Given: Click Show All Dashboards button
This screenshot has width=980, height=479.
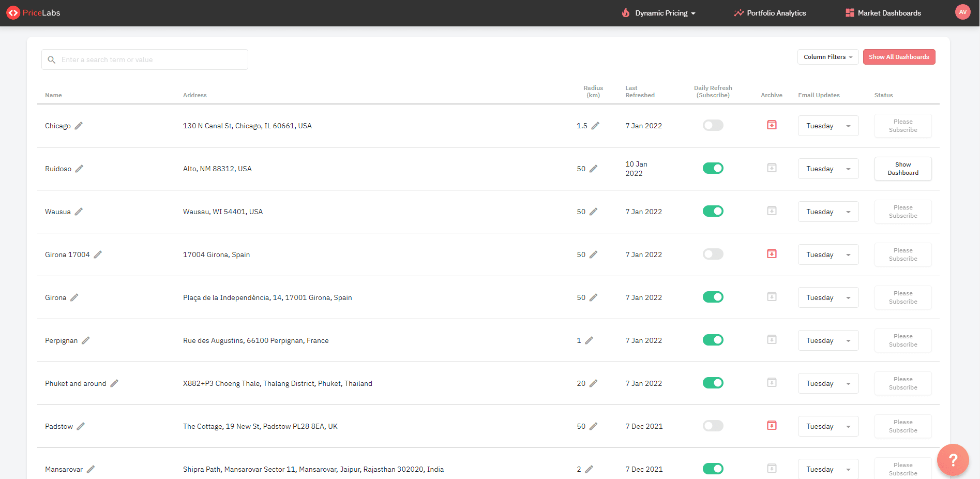Looking at the screenshot, I should point(899,57).
